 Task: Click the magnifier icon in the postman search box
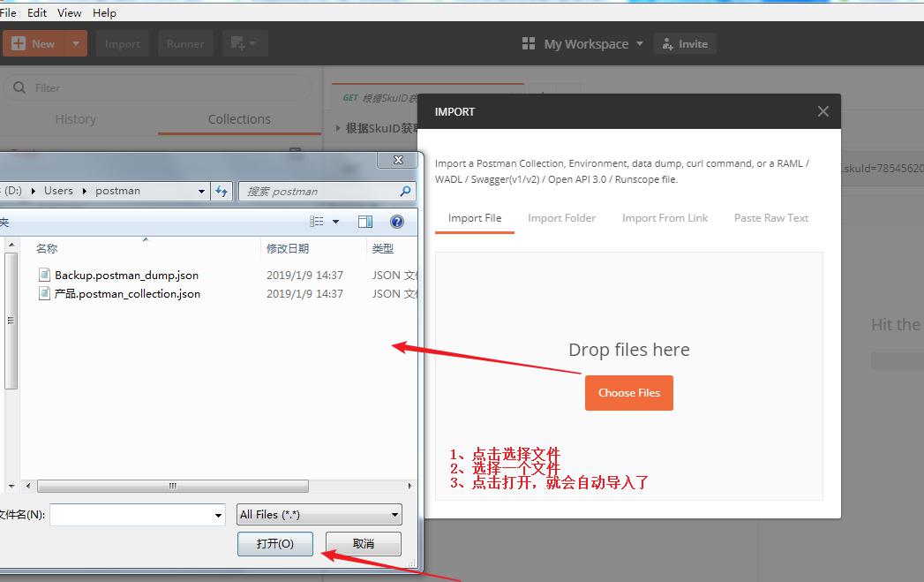coord(405,191)
